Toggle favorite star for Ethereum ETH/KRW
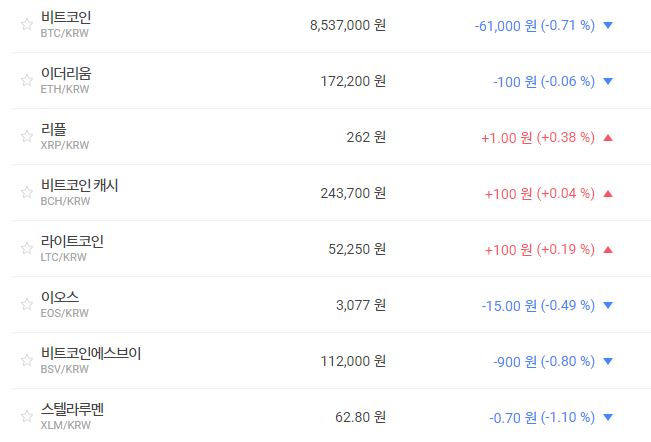 27,81
